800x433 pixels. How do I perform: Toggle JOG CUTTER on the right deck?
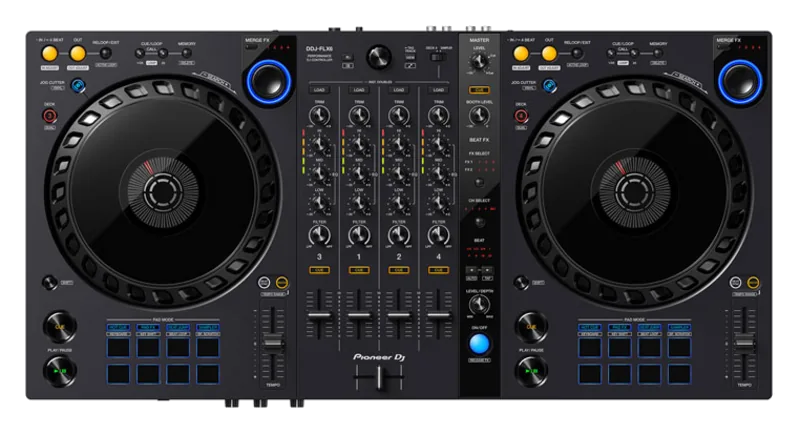[549, 86]
